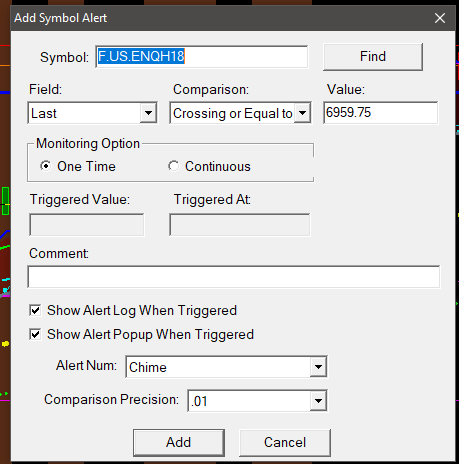
Task: Click the Crossing or Equal to text
Action: click(x=233, y=113)
